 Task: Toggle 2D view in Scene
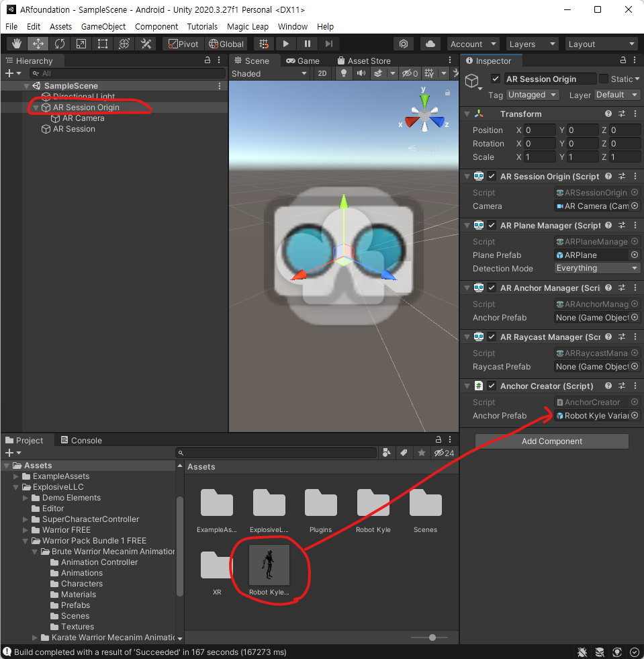pos(322,73)
